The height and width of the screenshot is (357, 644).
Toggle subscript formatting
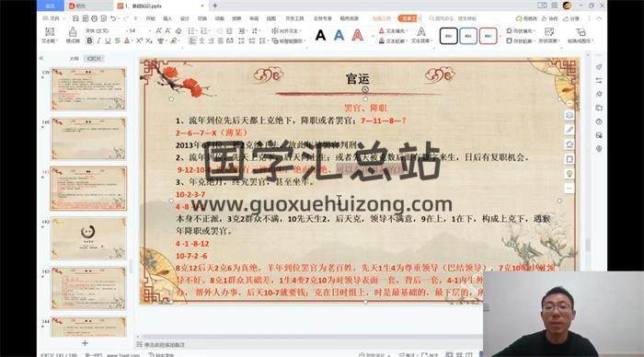149,40
